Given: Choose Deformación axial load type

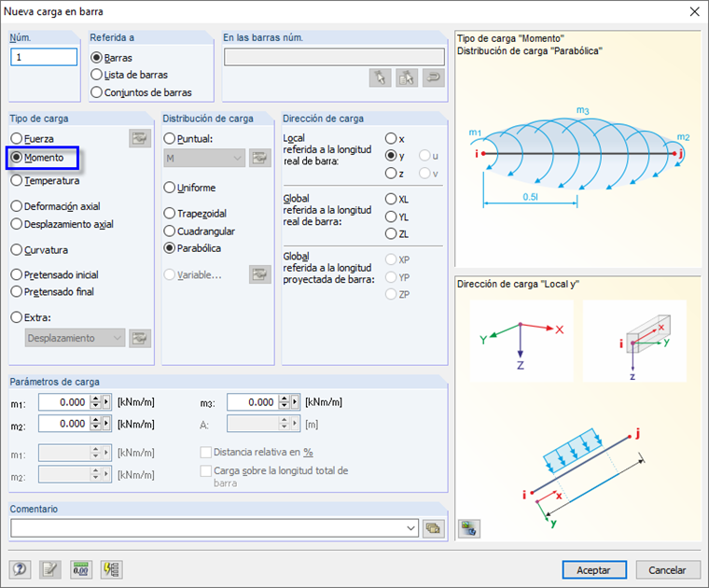Looking at the screenshot, I should [56, 206].
